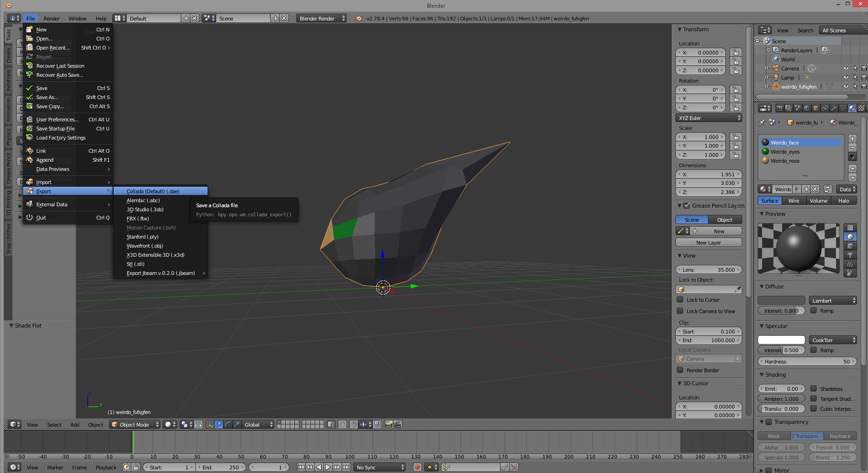868x473 pixels.
Task: Choose Wavefront (.obj) export
Action: (160, 246)
